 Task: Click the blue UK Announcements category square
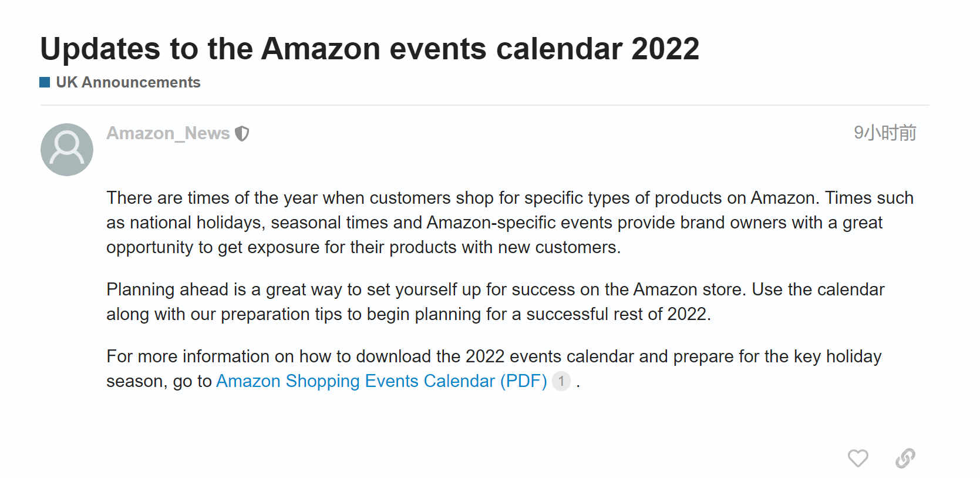pyautogui.click(x=45, y=82)
